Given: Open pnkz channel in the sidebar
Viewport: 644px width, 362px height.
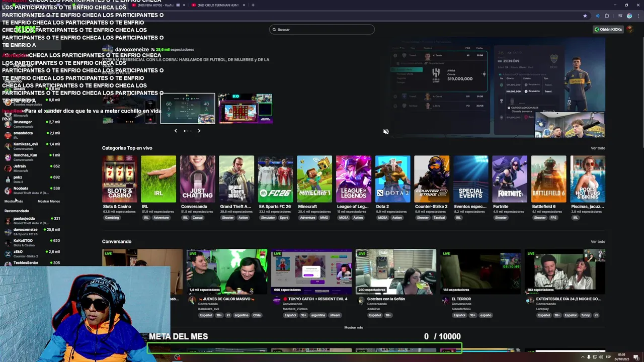Looking at the screenshot, I should tap(32, 179).
